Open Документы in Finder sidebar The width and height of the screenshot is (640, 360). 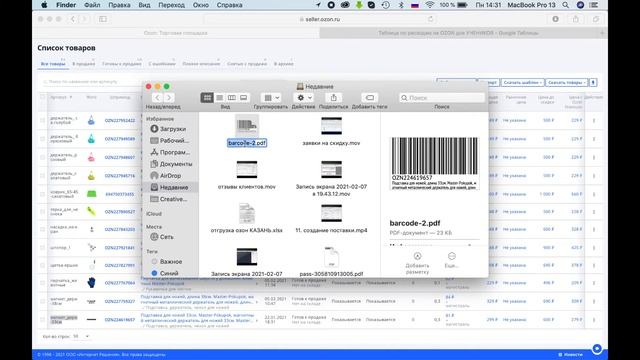click(x=171, y=164)
